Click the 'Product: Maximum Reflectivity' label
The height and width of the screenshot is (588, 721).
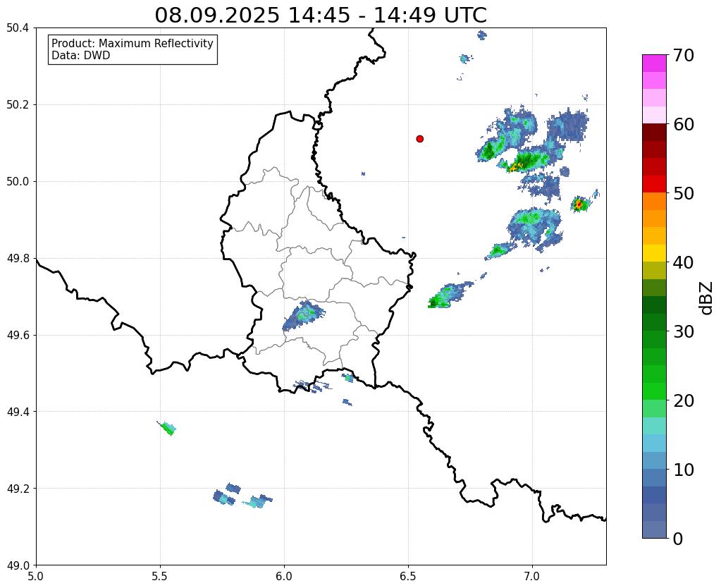pos(133,43)
